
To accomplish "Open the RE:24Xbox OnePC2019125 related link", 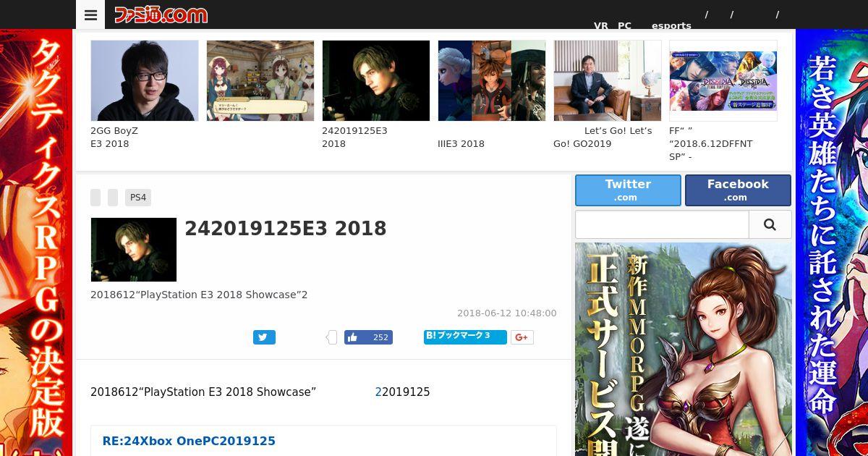I will coord(189,441).
